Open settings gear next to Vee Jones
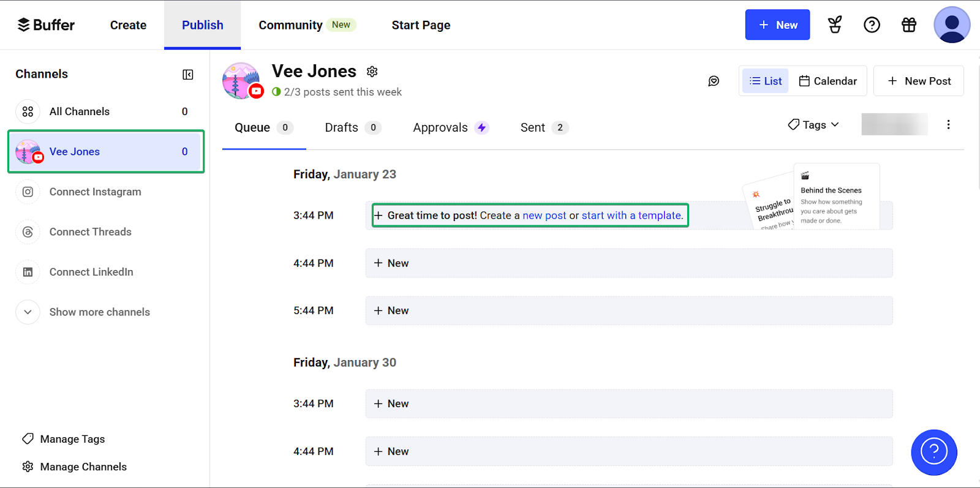The image size is (980, 488). pos(372,72)
